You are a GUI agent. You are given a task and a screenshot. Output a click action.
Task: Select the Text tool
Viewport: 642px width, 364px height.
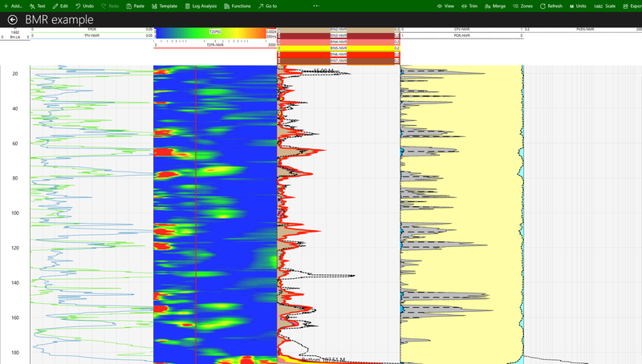click(x=37, y=6)
